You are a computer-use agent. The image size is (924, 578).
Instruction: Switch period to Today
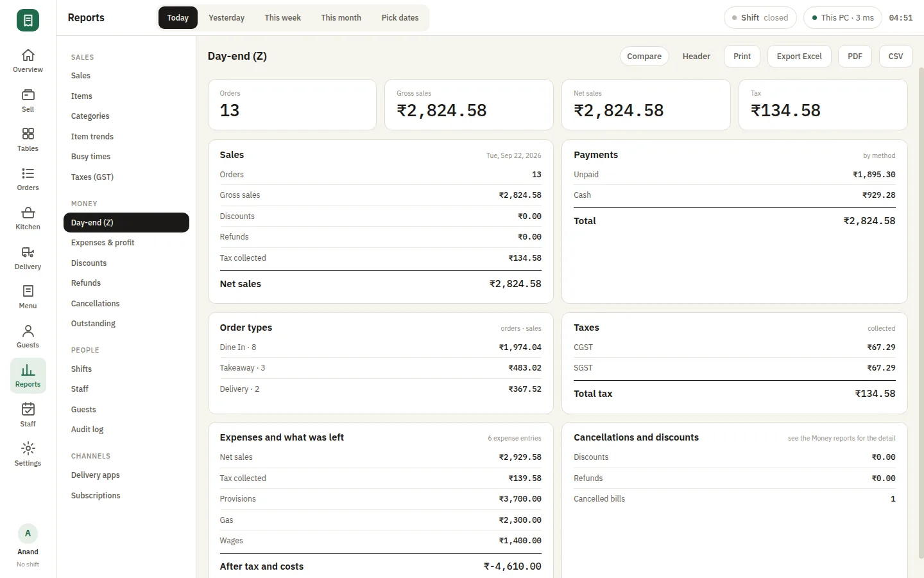coord(178,18)
